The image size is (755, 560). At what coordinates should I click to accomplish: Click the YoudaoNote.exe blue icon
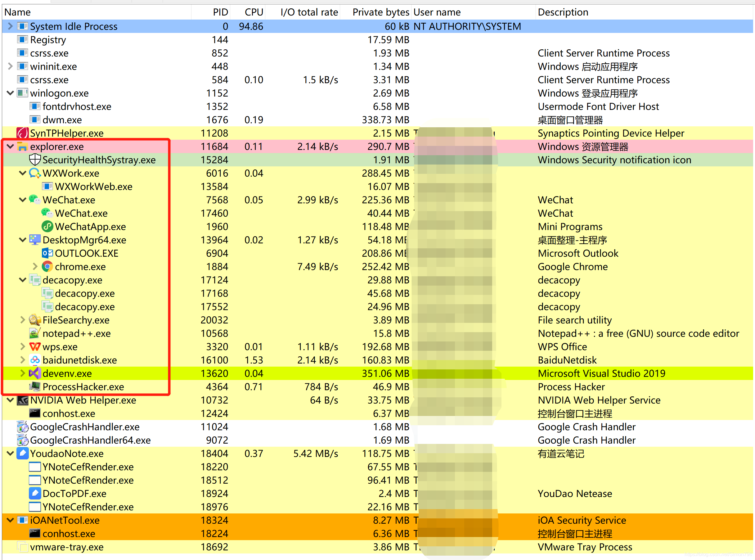[22, 454]
